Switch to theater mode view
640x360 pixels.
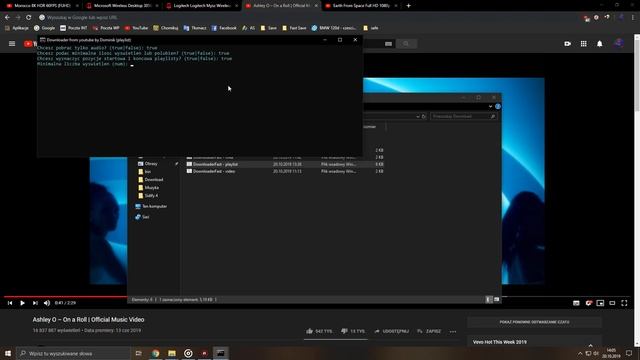point(612,303)
